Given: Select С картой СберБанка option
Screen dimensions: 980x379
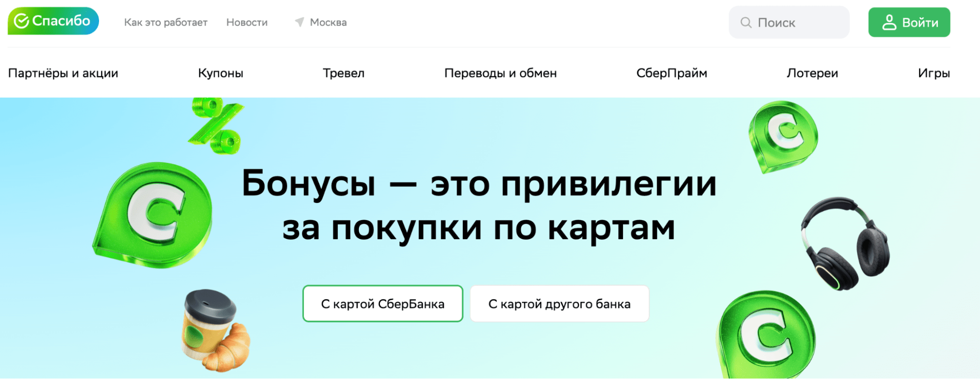Looking at the screenshot, I should (x=383, y=304).
